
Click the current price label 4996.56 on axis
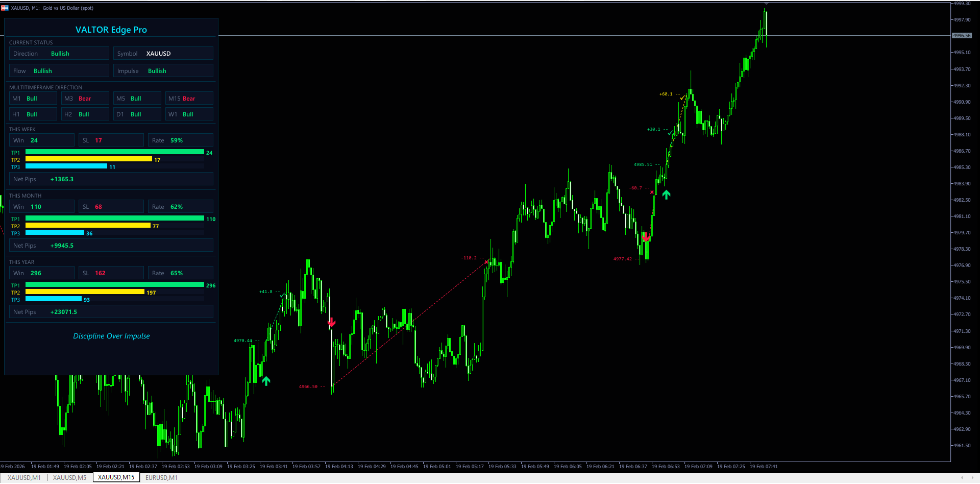coord(962,36)
